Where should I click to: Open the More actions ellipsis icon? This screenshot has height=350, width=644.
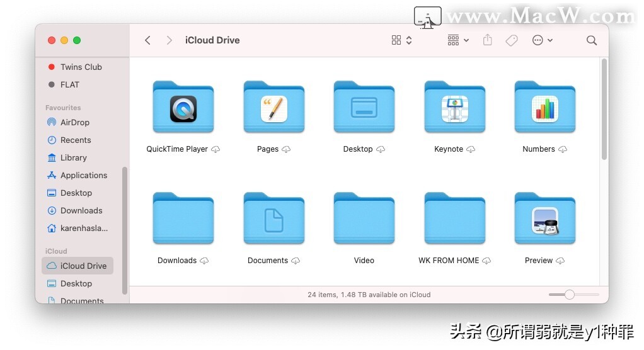pyautogui.click(x=538, y=40)
